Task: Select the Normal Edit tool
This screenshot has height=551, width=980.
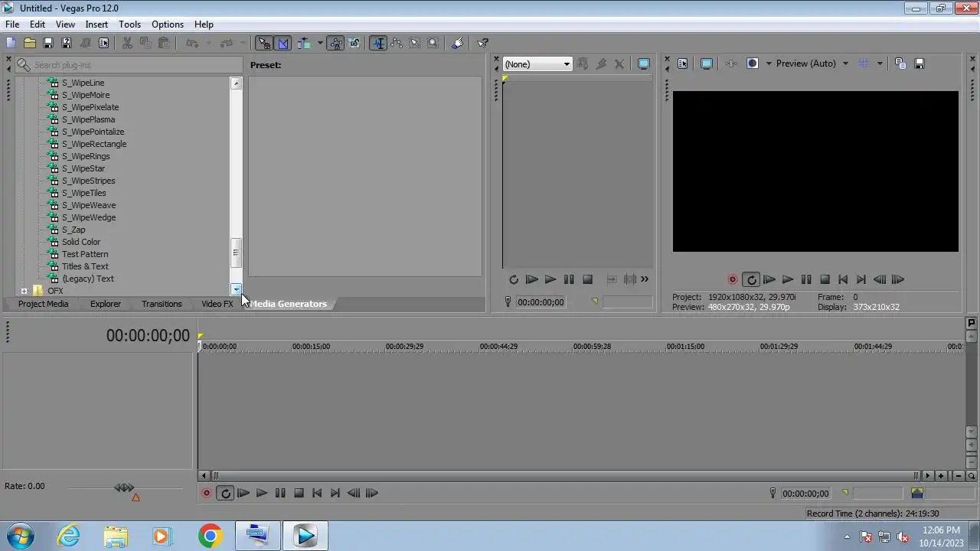Action: click(x=378, y=43)
